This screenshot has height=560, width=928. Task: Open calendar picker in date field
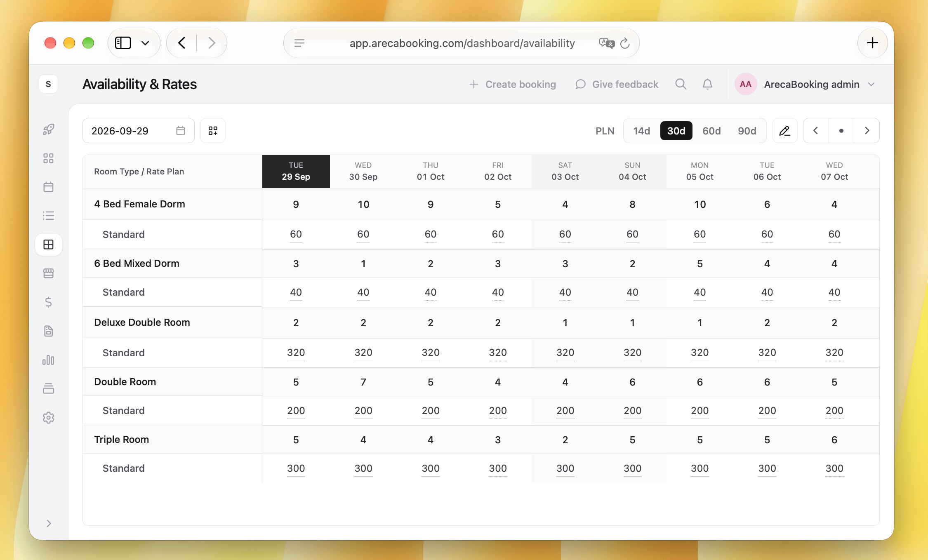[181, 131]
